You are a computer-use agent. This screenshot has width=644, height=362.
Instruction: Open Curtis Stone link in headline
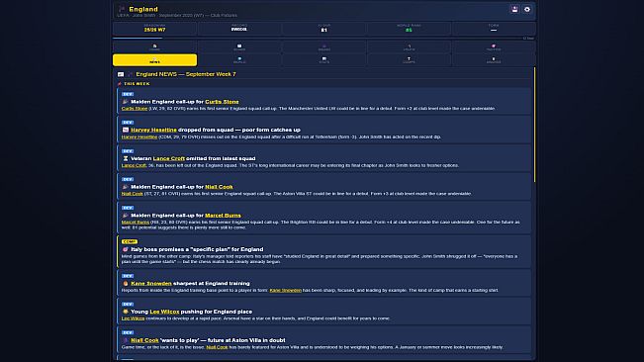click(x=222, y=101)
